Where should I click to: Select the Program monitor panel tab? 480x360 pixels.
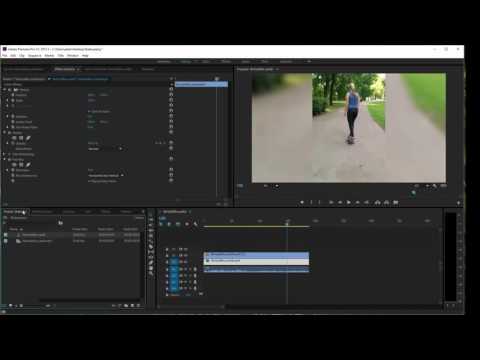[255, 69]
